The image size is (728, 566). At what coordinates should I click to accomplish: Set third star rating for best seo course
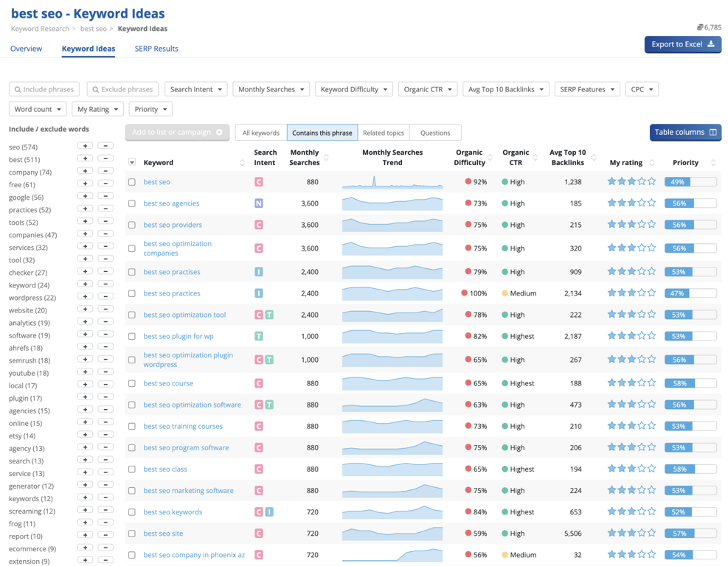632,382
